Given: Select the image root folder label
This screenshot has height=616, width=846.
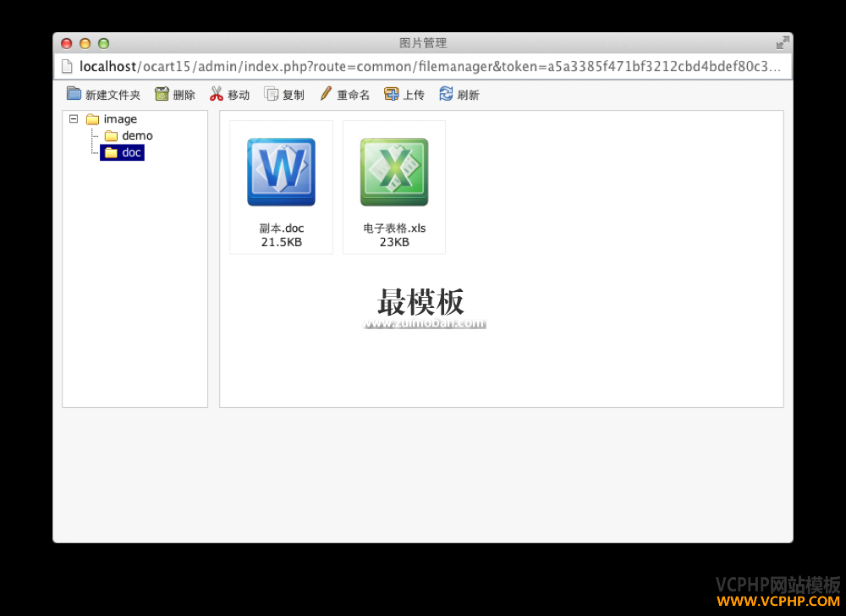Looking at the screenshot, I should 120,119.
